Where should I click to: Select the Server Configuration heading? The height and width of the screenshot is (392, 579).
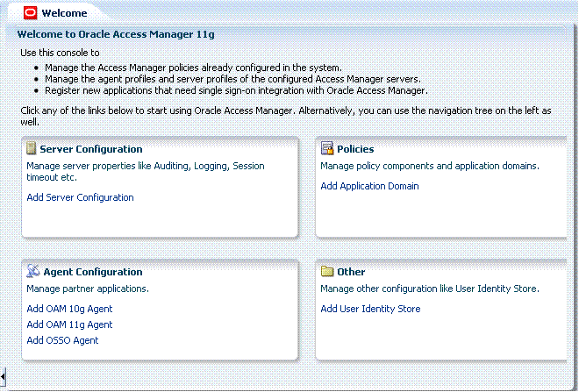tap(91, 149)
